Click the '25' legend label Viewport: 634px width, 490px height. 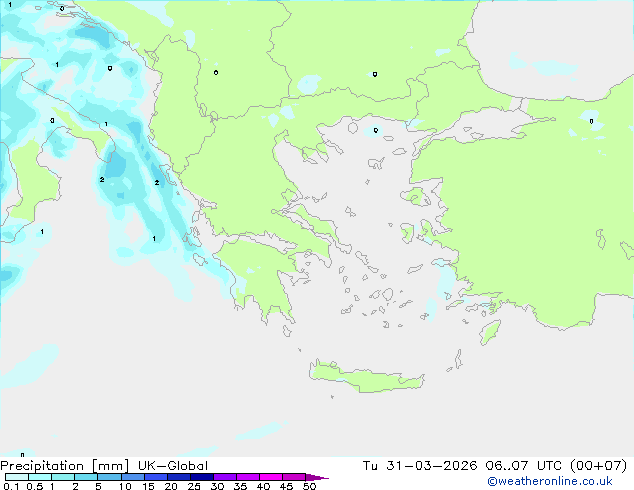tap(194, 486)
